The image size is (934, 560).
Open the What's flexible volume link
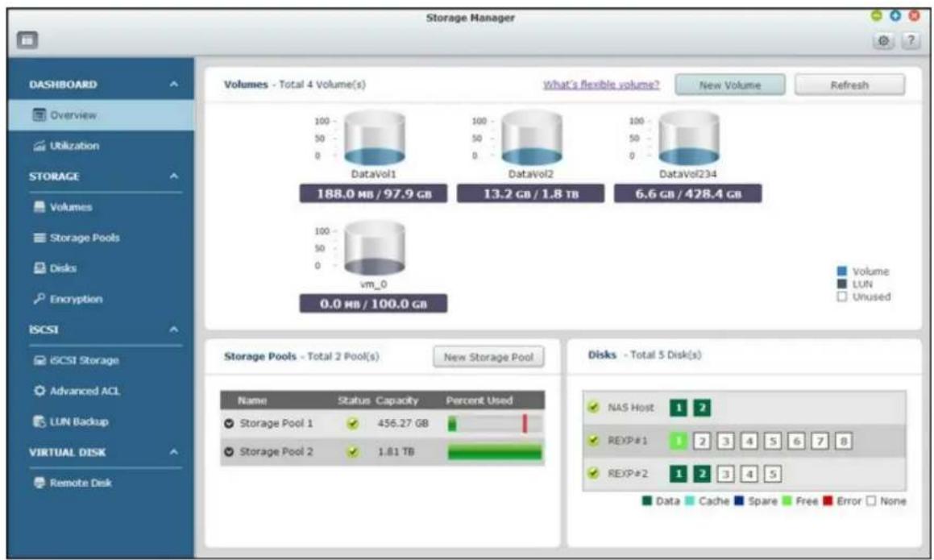click(601, 85)
